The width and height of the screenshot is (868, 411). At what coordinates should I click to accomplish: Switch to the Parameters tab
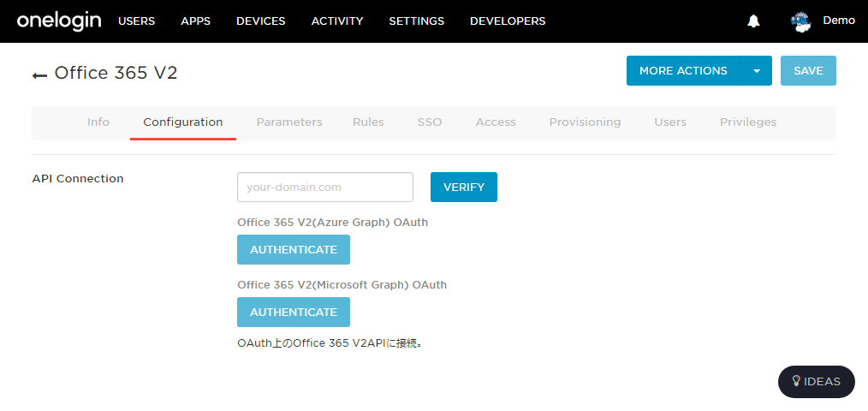289,122
